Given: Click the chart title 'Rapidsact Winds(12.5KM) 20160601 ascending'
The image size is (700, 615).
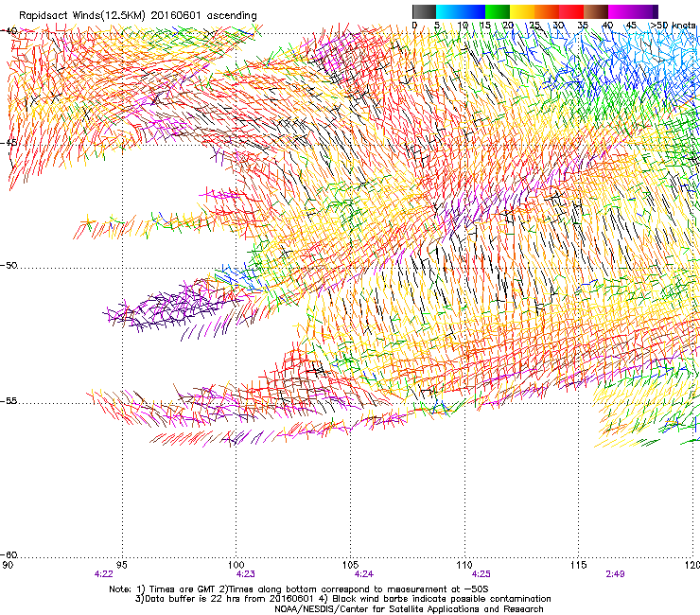Looking at the screenshot, I should [138, 16].
